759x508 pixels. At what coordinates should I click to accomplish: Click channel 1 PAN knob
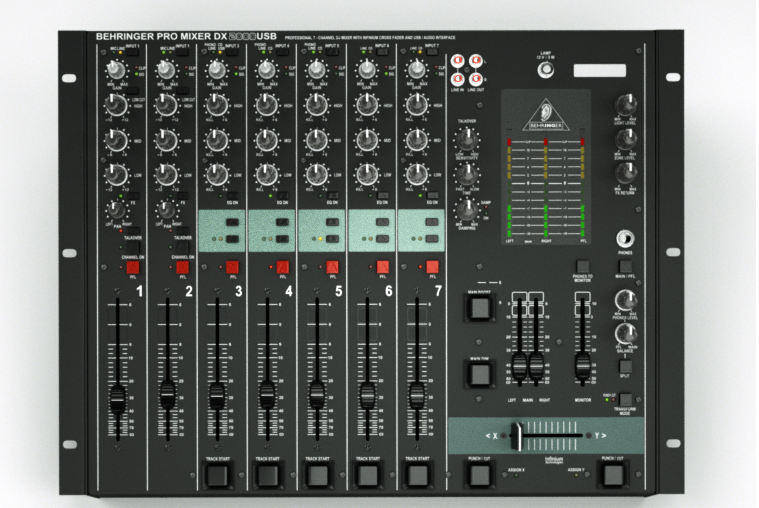[115, 210]
